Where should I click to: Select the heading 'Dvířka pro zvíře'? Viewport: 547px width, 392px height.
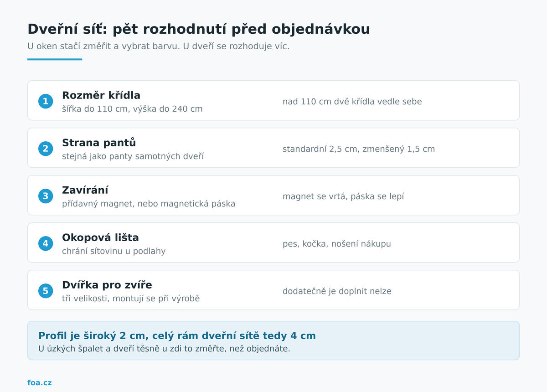pyautogui.click(x=107, y=285)
